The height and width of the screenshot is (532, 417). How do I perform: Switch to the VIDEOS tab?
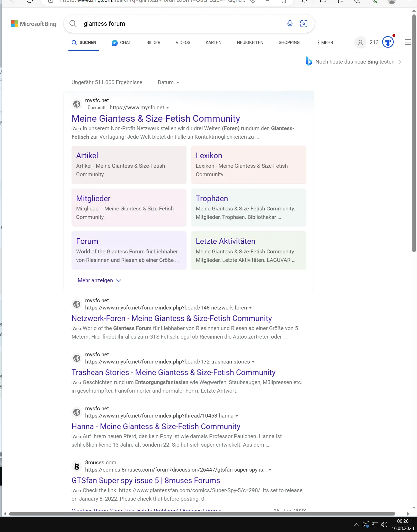tap(183, 43)
